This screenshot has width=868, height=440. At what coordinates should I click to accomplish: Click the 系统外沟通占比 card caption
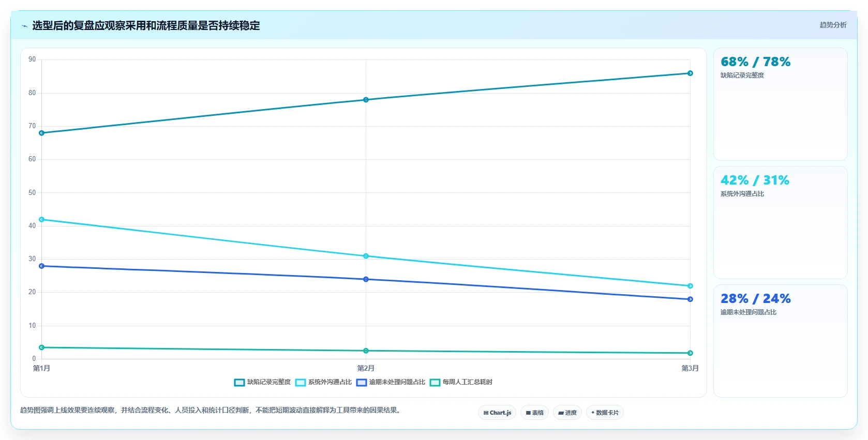tap(742, 194)
